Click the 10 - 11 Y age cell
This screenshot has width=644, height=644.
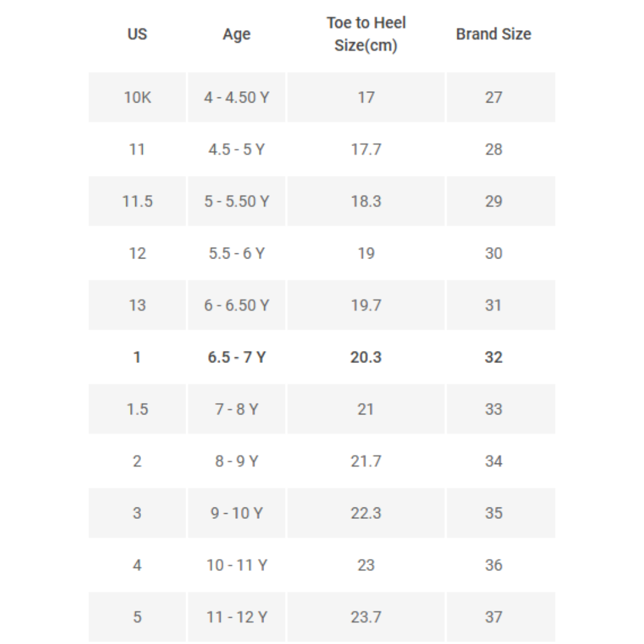tap(236, 565)
